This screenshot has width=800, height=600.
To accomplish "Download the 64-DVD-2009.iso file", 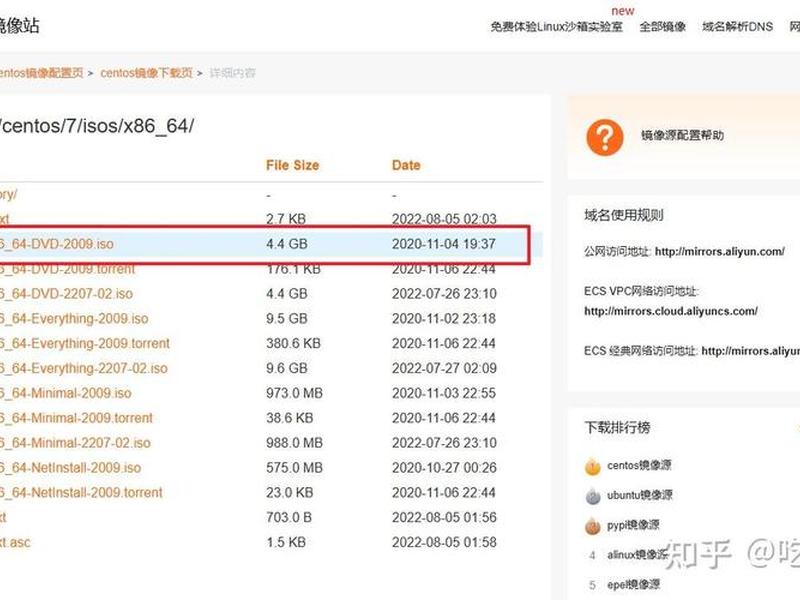I will (57, 244).
